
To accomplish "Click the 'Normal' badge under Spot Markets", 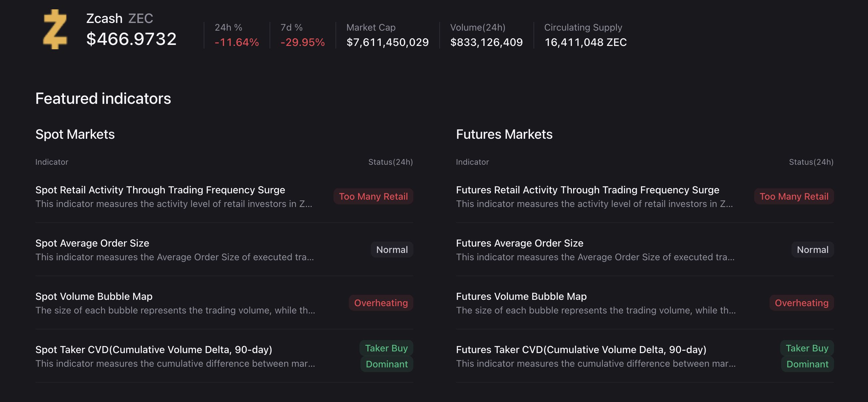I will tap(391, 250).
